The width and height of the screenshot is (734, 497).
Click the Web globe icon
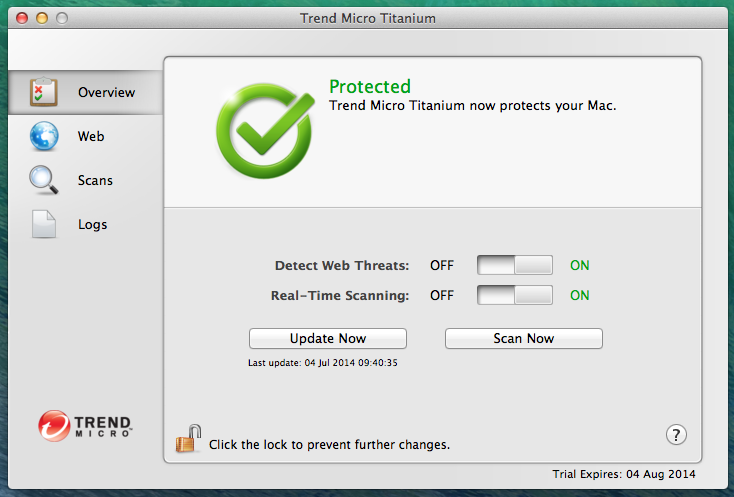(x=44, y=136)
